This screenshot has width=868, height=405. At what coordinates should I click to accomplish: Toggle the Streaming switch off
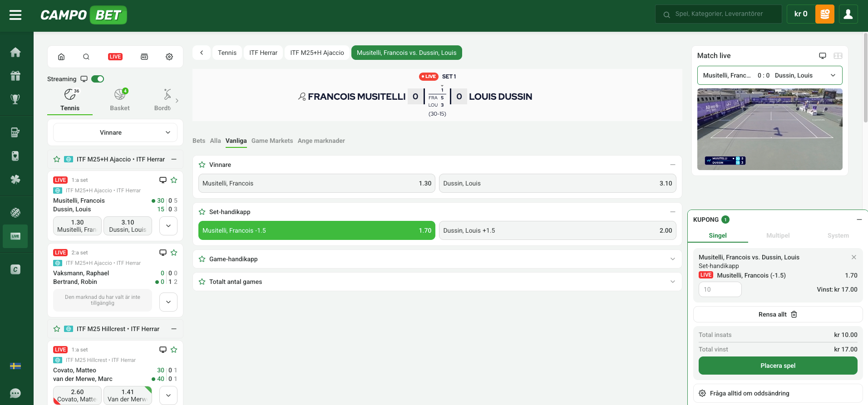pyautogui.click(x=98, y=79)
